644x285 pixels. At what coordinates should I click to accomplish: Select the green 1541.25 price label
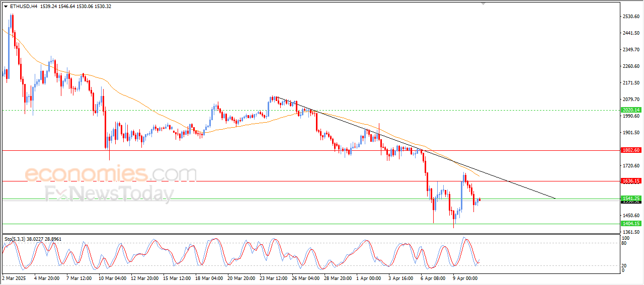[x=631, y=198]
